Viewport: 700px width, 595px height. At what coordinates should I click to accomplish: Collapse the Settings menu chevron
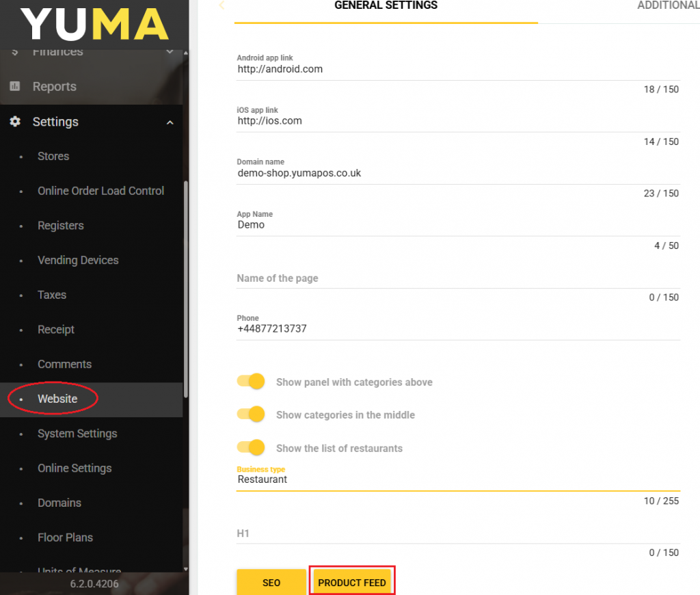[170, 122]
